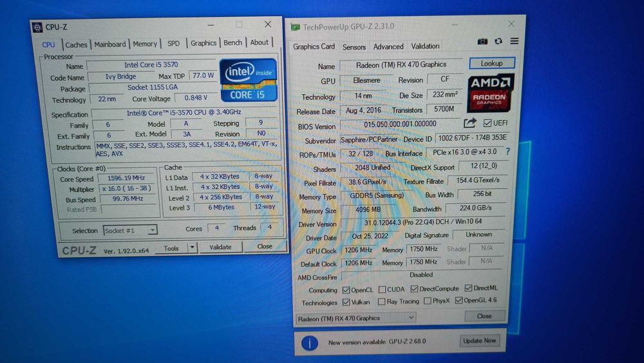This screenshot has height=363, width=644.
Task: Click the CPU-Z Tools button
Action: [171, 248]
